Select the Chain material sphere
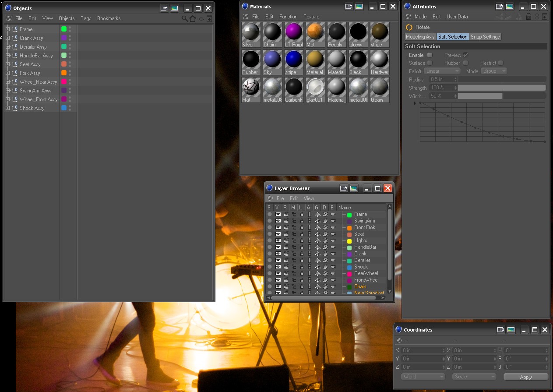This screenshot has height=392, width=553. [272, 32]
